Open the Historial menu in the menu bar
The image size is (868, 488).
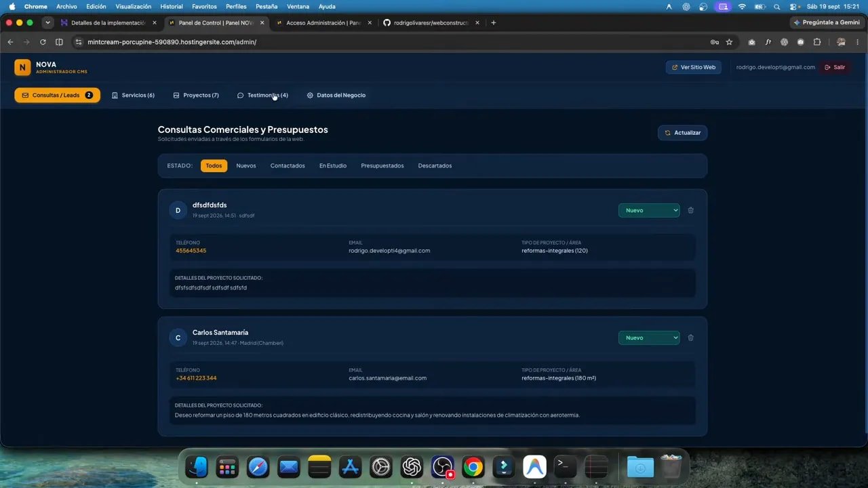point(172,6)
